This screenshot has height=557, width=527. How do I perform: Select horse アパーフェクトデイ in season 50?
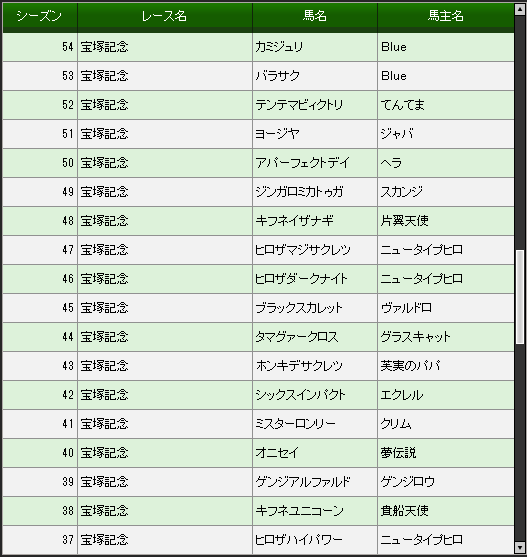(303, 163)
